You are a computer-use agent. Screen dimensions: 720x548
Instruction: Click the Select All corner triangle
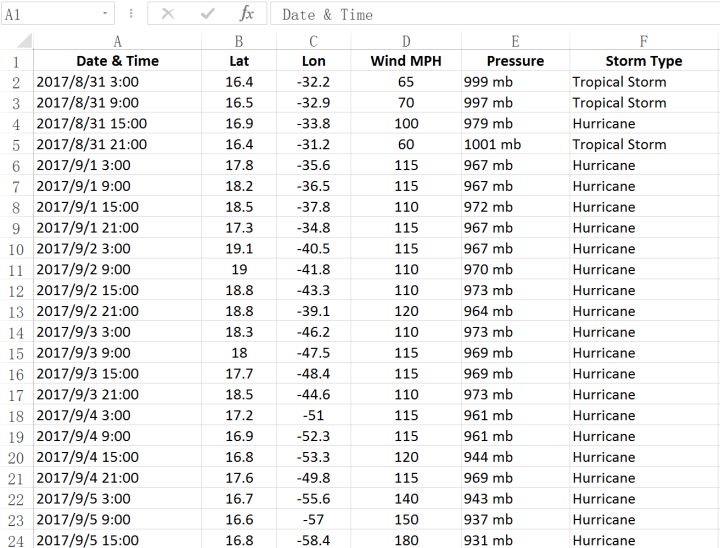click(24, 40)
